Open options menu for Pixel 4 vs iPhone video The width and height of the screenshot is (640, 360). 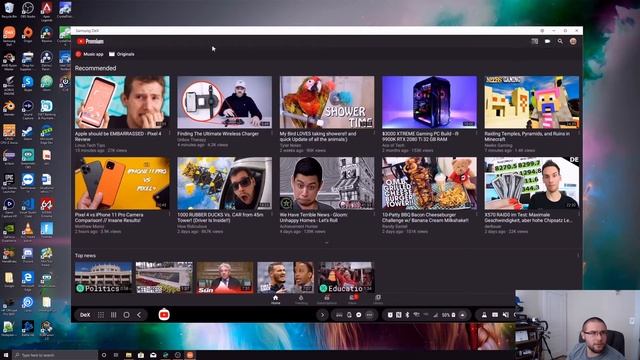[x=169, y=214]
